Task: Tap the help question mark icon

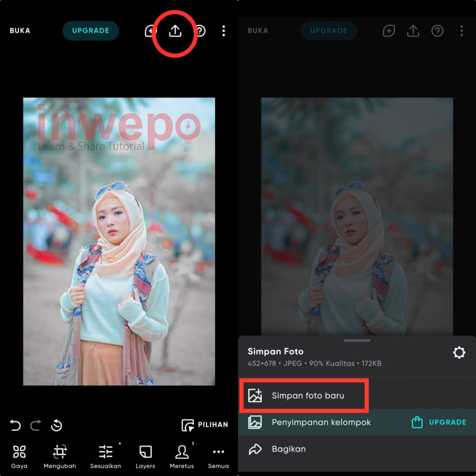Action: tap(200, 31)
